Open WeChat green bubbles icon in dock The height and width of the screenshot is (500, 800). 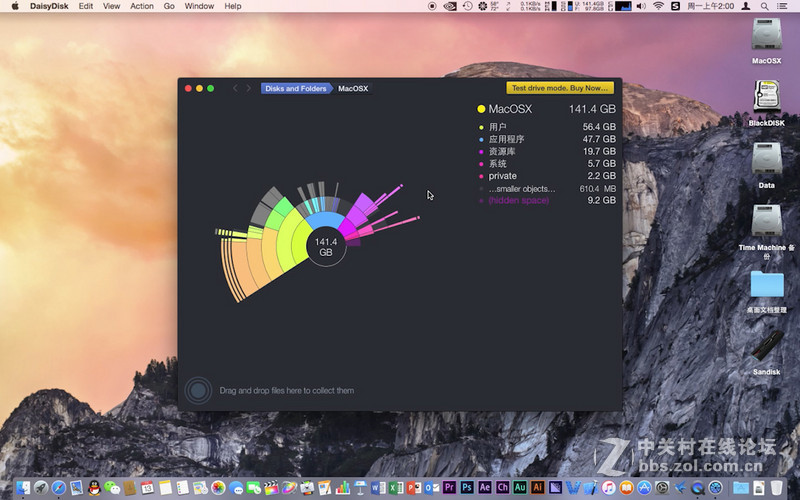point(112,488)
